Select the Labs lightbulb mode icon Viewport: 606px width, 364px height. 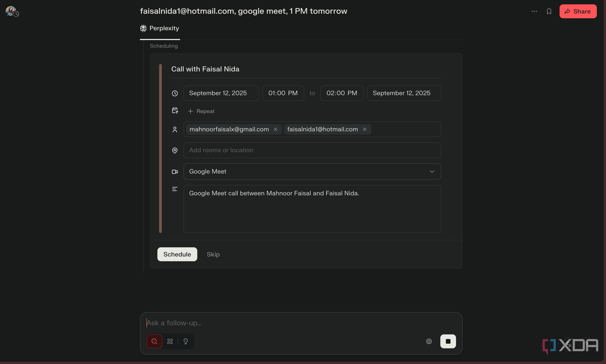click(186, 341)
